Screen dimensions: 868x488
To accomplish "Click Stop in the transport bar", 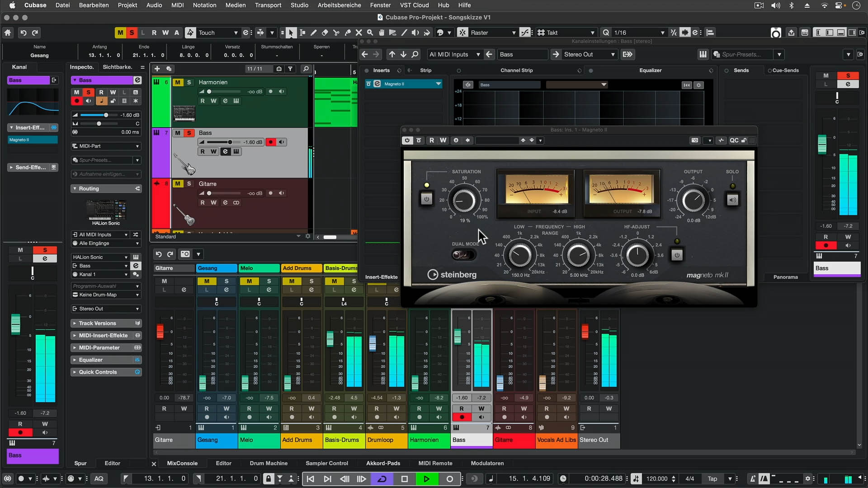I will click(405, 479).
